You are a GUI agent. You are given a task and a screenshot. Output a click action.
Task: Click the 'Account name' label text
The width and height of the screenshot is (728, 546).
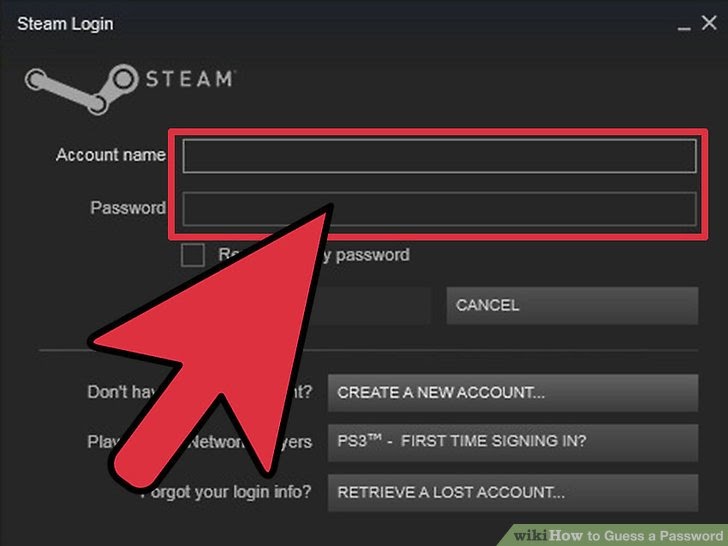tap(110, 155)
